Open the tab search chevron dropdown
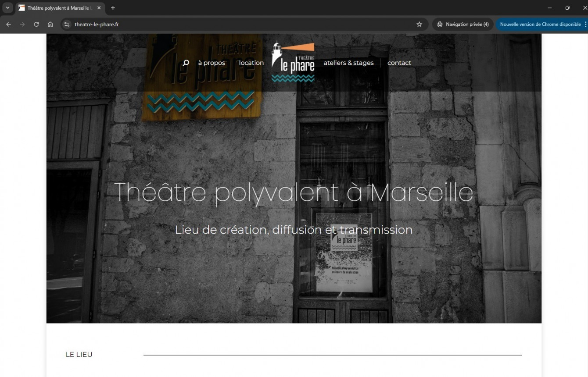588x377 pixels. [7, 7]
